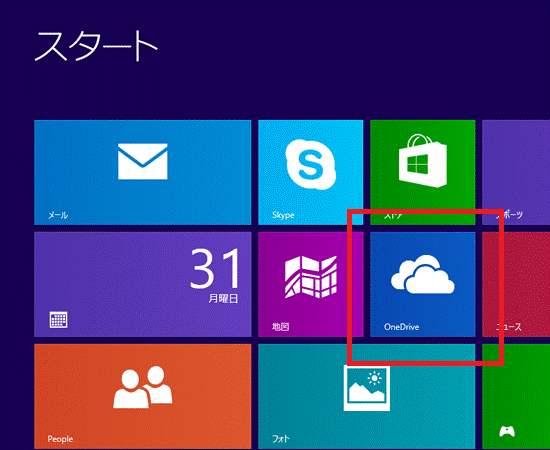Launch the OneDrive cloud tile
This screenshot has height=450, width=550.
coord(423,284)
